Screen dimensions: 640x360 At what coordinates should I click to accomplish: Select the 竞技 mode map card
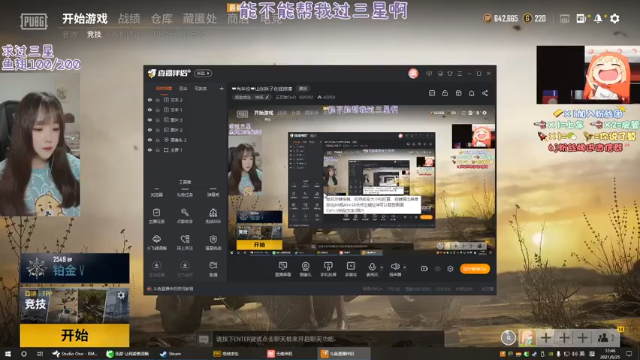tap(75, 305)
